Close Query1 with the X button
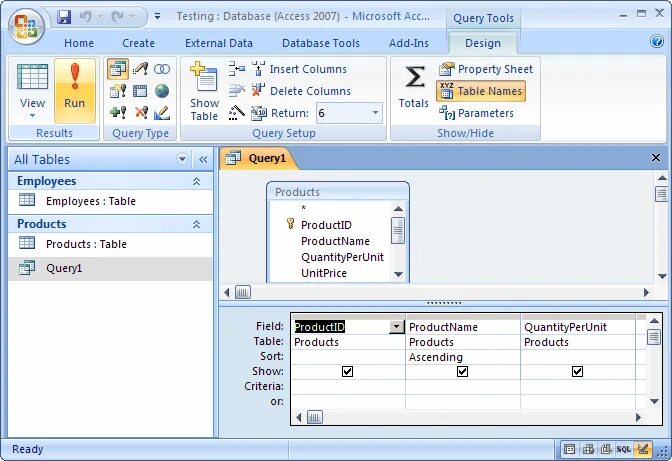The width and height of the screenshot is (672, 461). pos(656,158)
